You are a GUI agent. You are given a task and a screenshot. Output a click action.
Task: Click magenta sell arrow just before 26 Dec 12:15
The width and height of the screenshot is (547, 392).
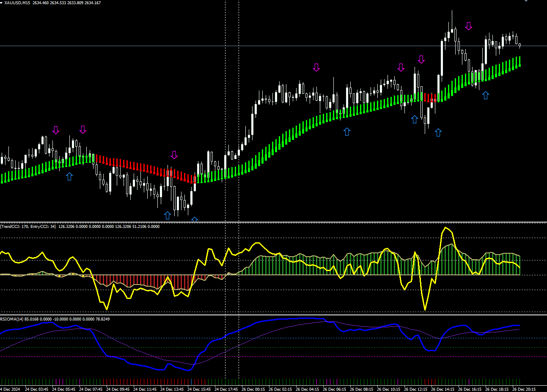click(x=421, y=59)
